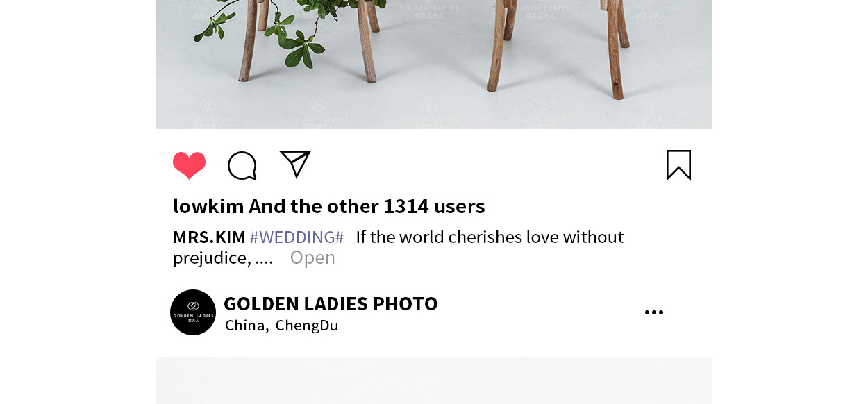Share the post with the paper plane icon
868x404 pixels.
(295, 165)
